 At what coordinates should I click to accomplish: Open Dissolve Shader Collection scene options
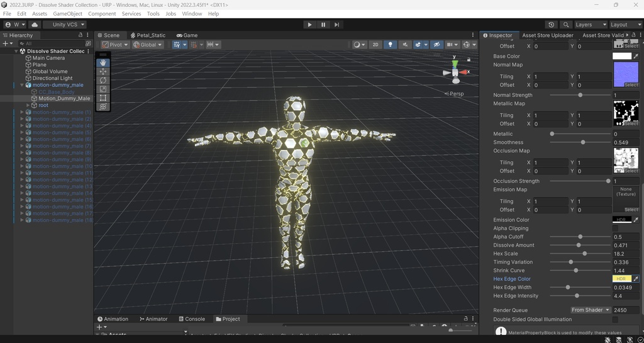(x=88, y=52)
